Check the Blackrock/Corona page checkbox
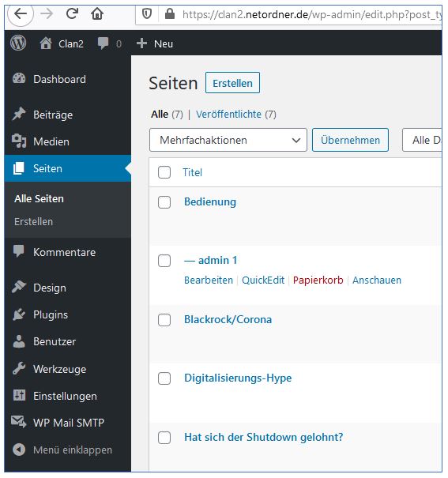 [x=164, y=320]
